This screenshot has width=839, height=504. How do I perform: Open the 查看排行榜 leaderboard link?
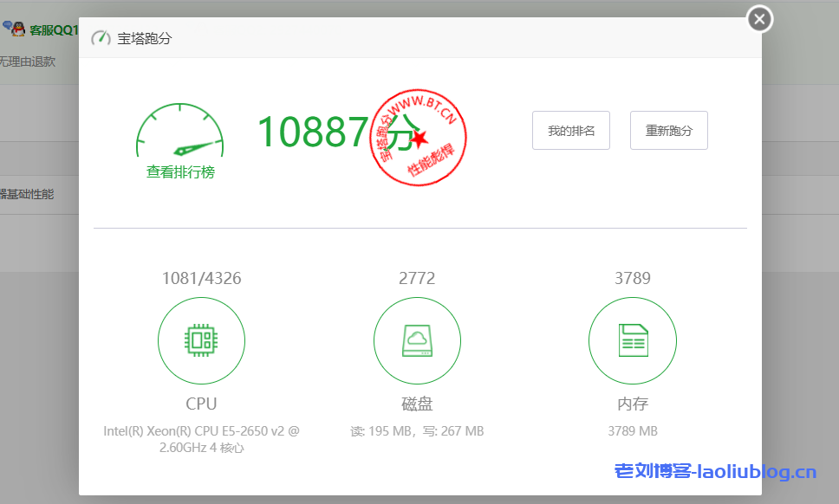[179, 172]
